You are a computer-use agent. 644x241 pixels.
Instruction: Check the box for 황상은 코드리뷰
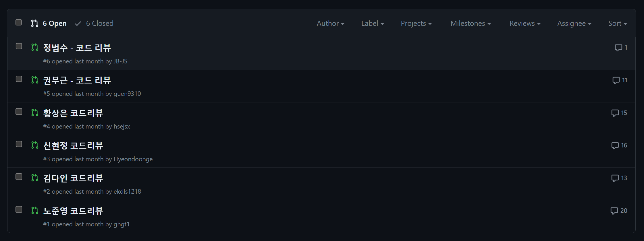pos(19,112)
